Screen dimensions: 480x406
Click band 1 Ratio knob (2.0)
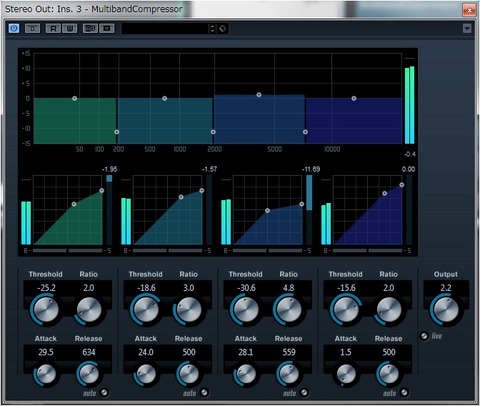[89, 310]
